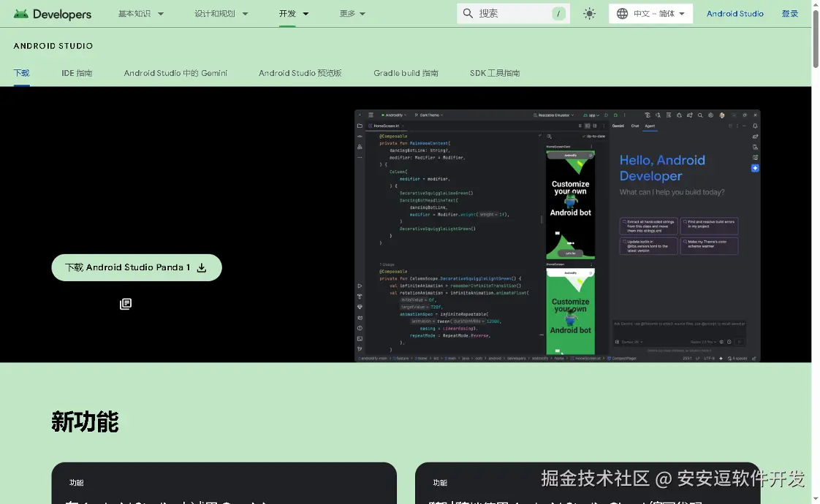Toggle the light/dark theme sun icon
820x504 pixels.
pos(589,14)
